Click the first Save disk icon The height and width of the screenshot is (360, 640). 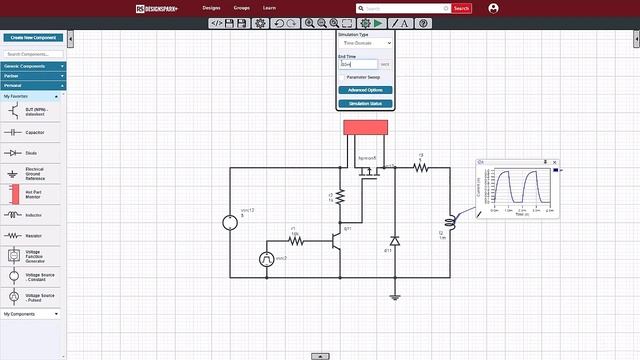click(229, 23)
